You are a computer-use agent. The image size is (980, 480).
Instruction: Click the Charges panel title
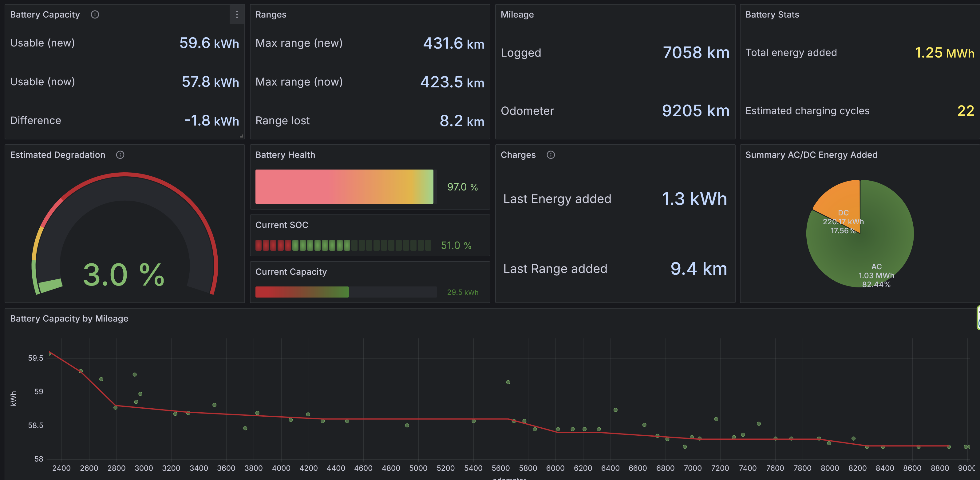pos(518,155)
